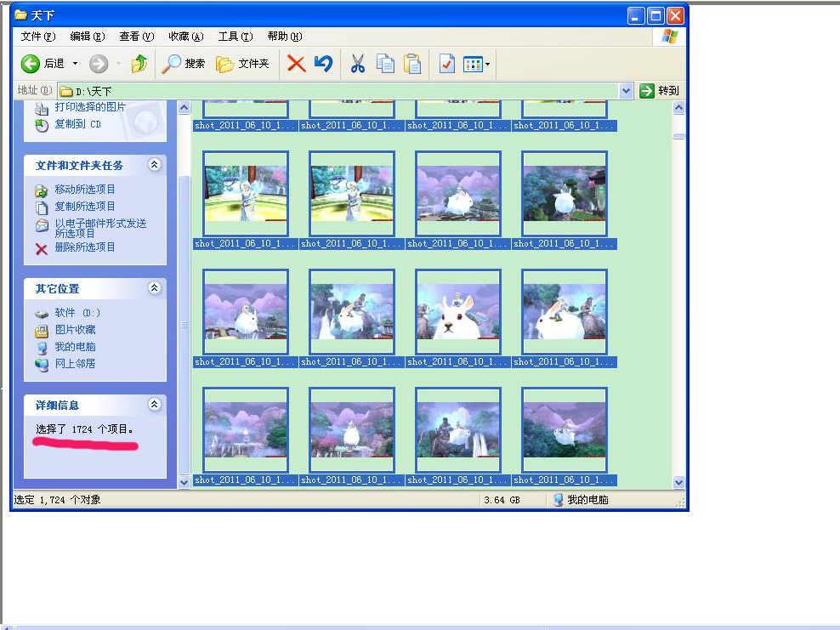Click the file list scroll up arrow

tap(678, 108)
